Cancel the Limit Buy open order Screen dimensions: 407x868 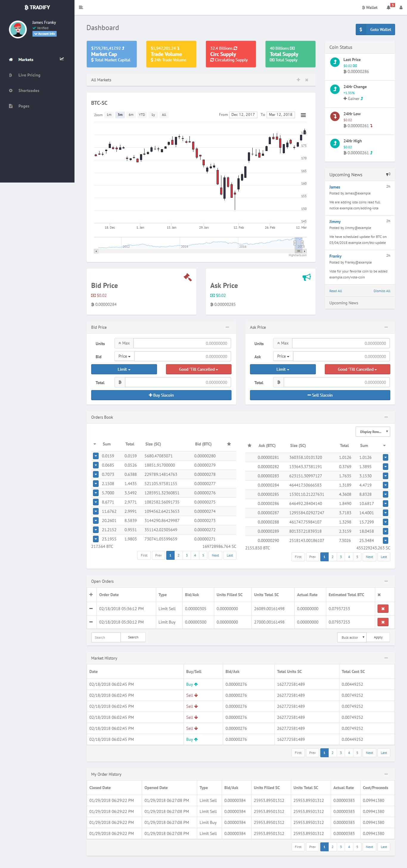click(383, 622)
